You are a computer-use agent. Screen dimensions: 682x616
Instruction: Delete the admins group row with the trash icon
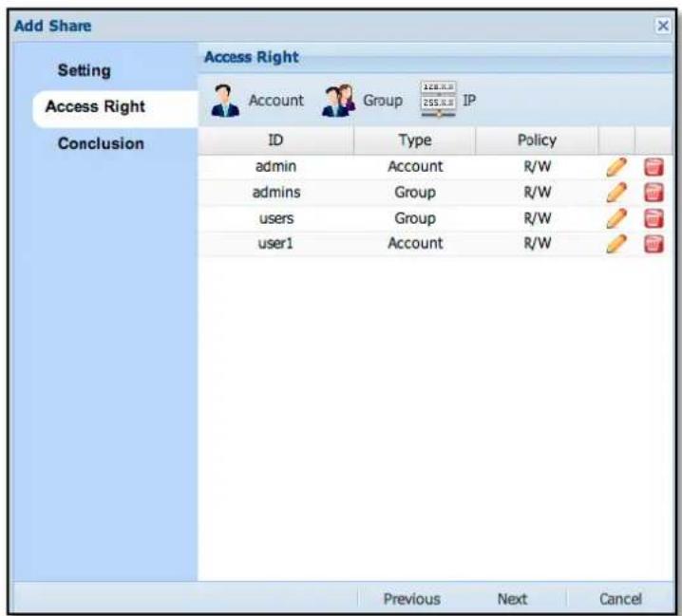[x=654, y=193]
